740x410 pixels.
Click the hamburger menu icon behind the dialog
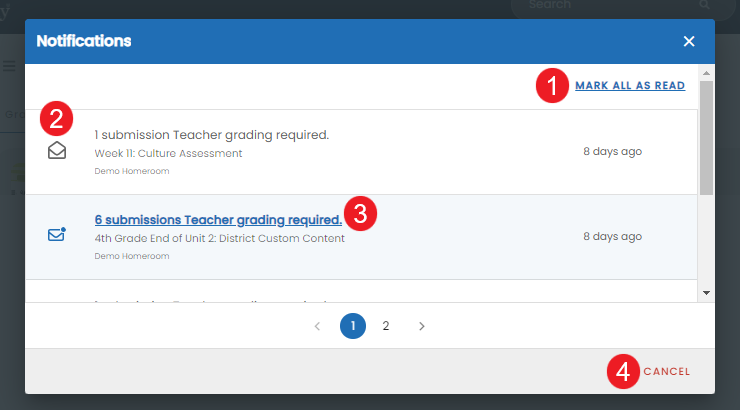point(9,66)
